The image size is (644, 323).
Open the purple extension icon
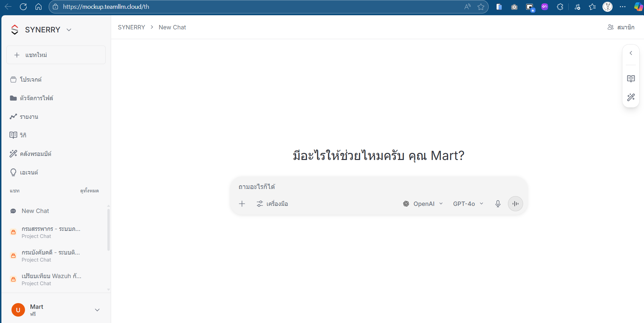coord(545,7)
